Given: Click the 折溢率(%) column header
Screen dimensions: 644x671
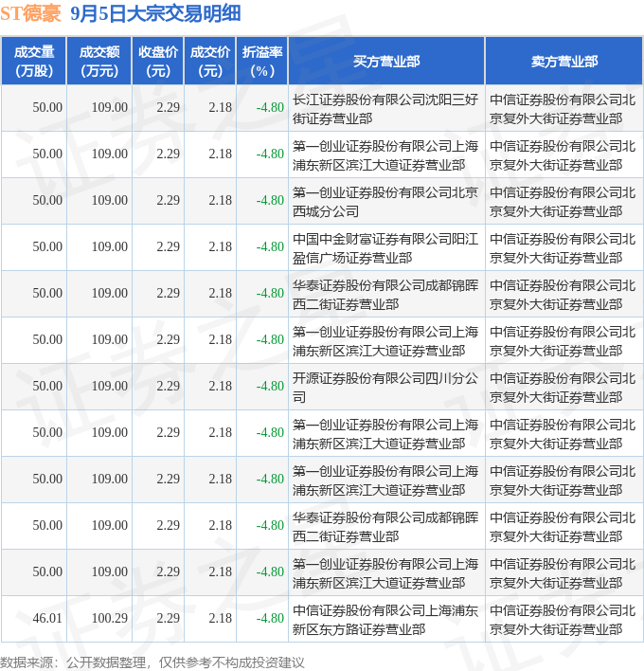Looking at the screenshot, I should point(262,61).
